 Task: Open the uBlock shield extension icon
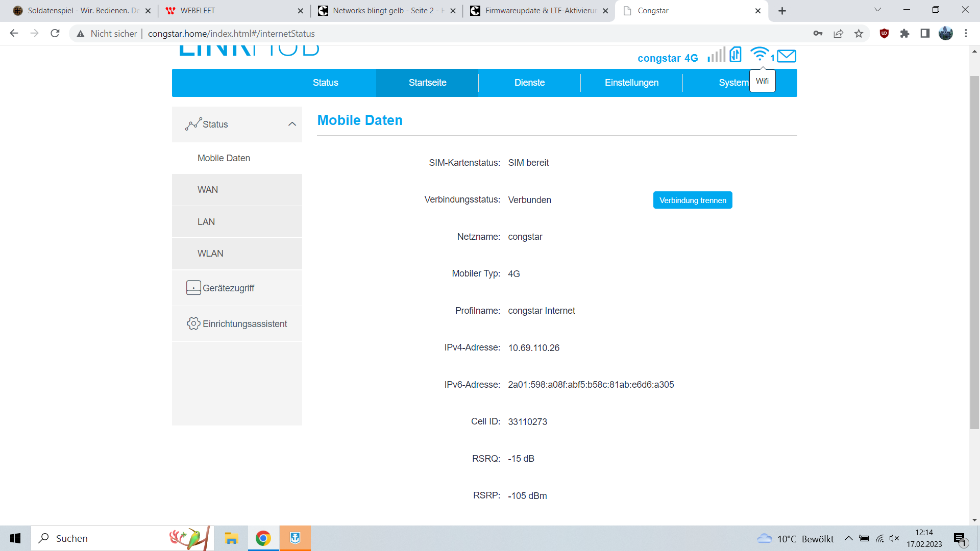click(x=885, y=34)
